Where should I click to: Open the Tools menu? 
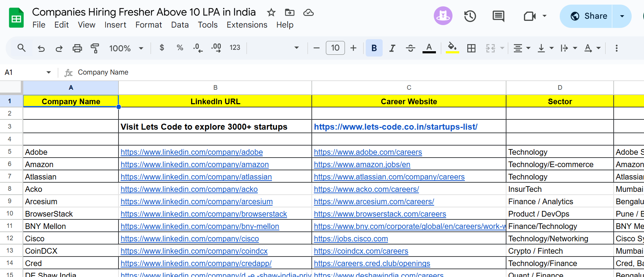208,25
